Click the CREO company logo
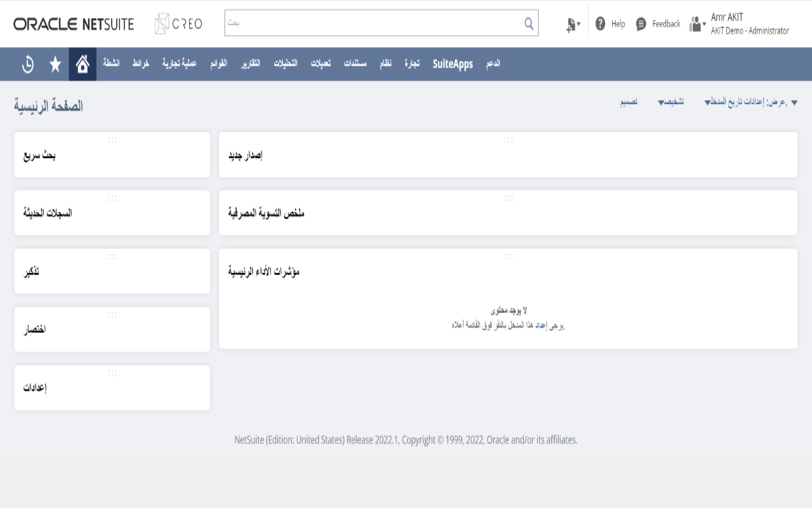812x508 pixels. [x=178, y=24]
